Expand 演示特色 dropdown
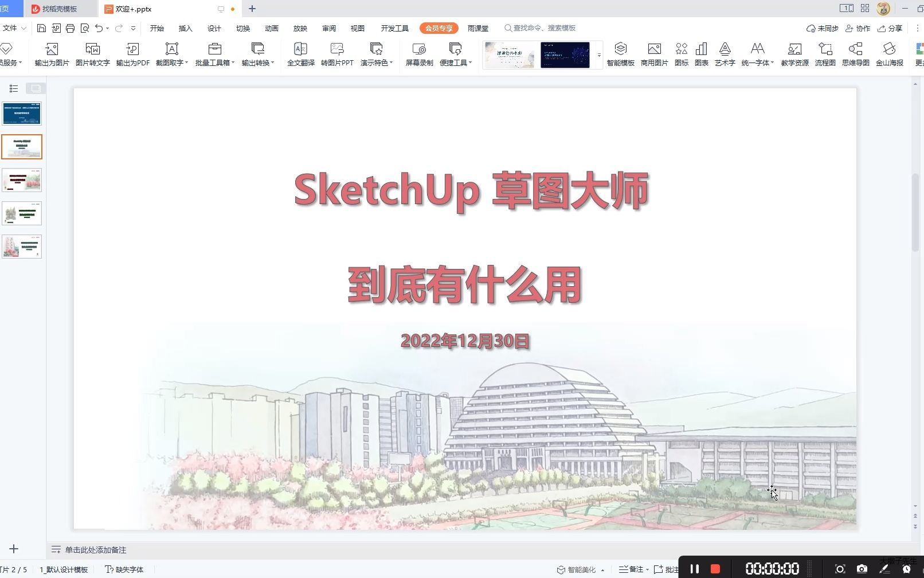This screenshot has height=578, width=924. [x=391, y=63]
